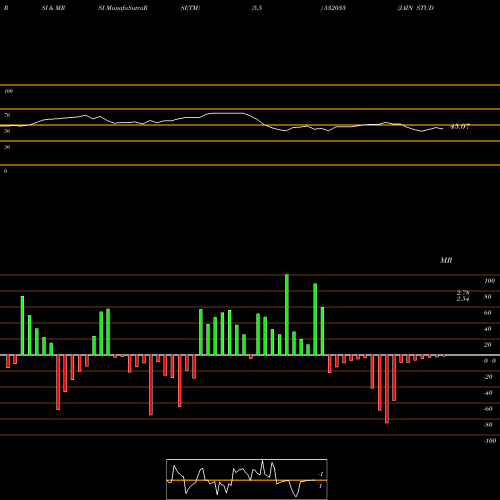Click the RSI value '45.07'
The image size is (500, 500).
(460, 127)
